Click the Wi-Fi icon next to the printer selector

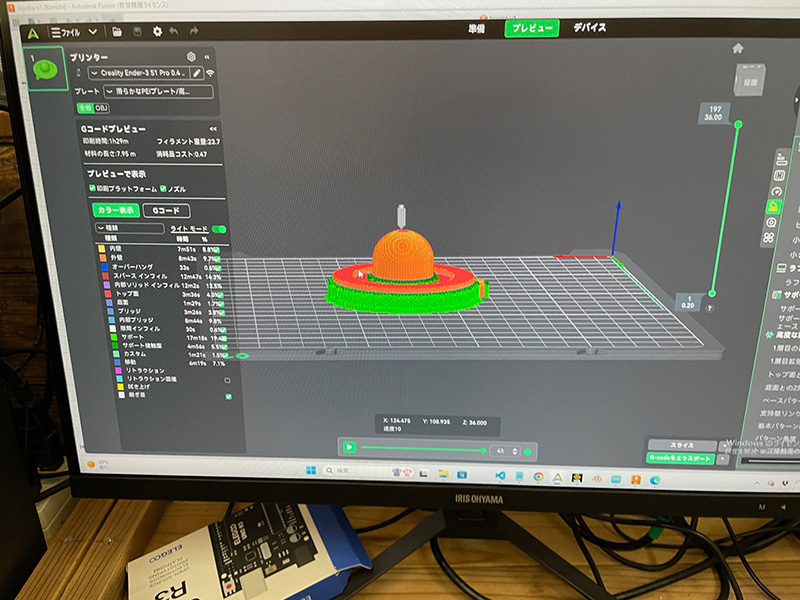click(x=211, y=73)
